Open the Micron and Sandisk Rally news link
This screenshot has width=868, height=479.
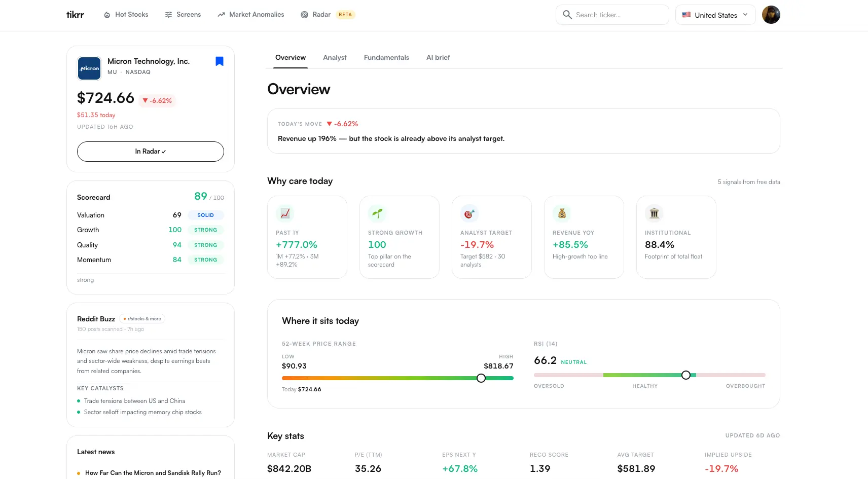(153, 473)
